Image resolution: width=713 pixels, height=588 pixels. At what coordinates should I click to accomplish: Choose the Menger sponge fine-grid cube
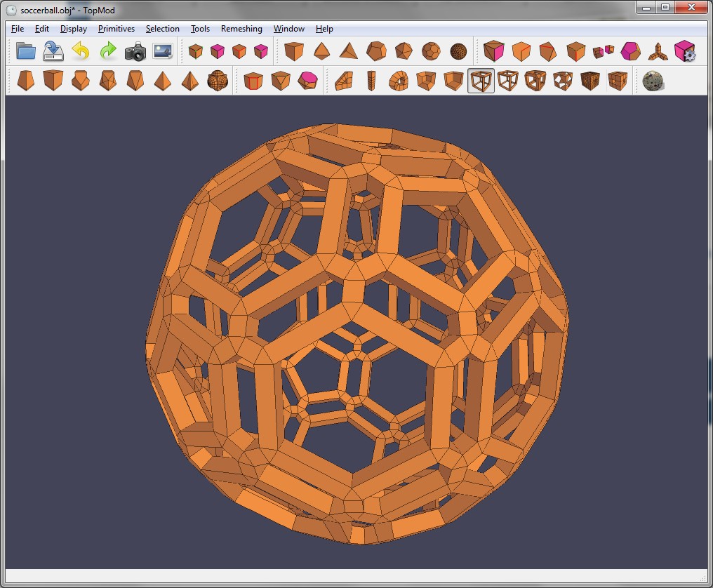[x=589, y=81]
